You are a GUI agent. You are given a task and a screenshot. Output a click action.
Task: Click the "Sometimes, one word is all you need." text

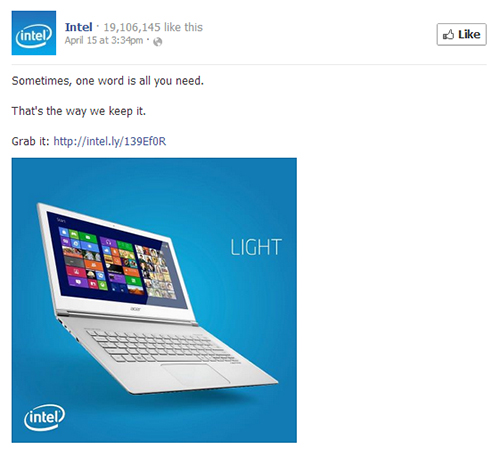(108, 81)
